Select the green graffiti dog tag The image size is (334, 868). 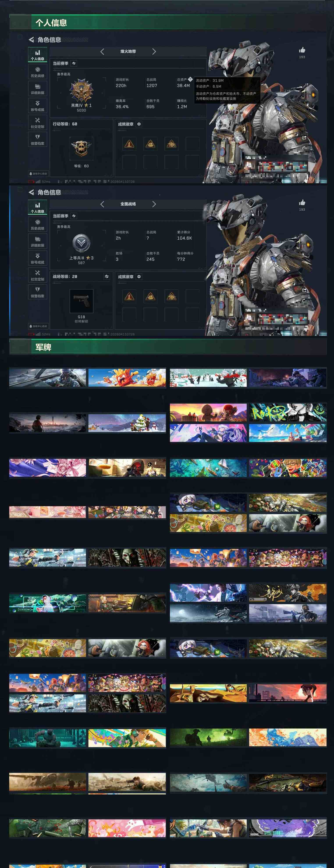[288, 412]
